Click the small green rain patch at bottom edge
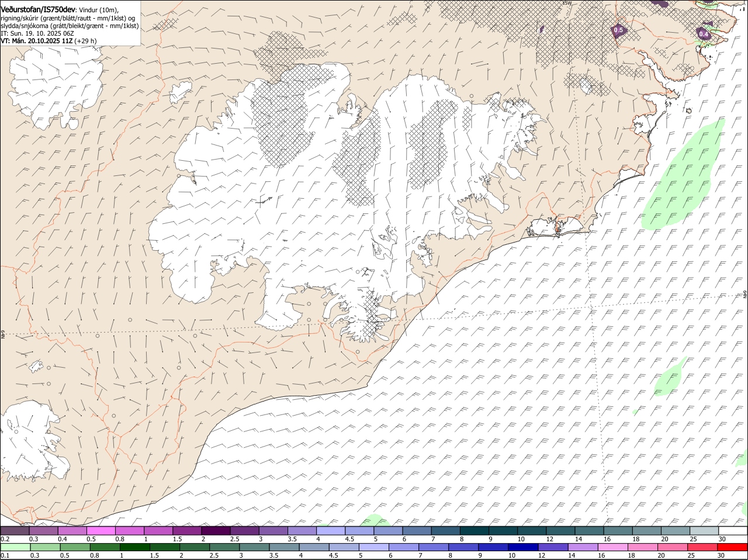The image size is (748, 560). pyautogui.click(x=375, y=520)
